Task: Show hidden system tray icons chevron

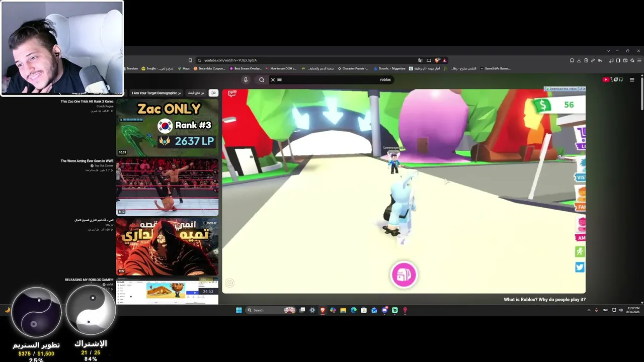Action: click(589, 310)
